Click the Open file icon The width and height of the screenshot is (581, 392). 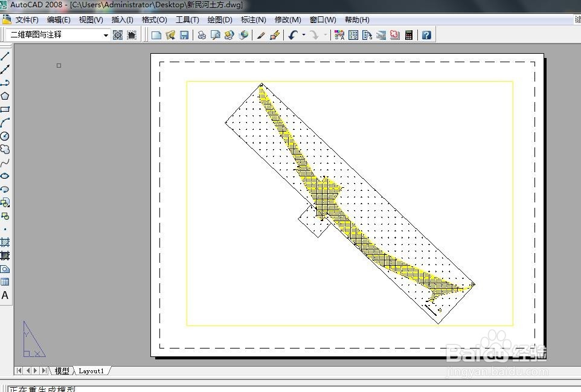(x=170, y=35)
